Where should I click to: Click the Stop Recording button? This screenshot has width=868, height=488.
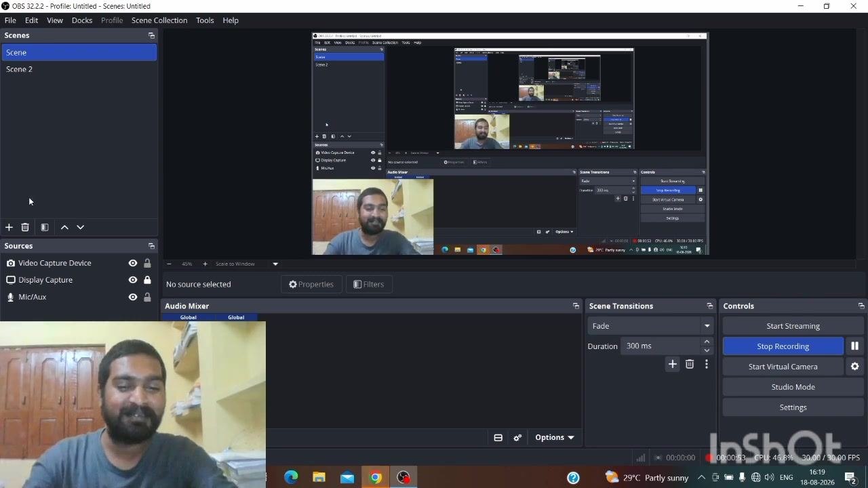point(783,346)
